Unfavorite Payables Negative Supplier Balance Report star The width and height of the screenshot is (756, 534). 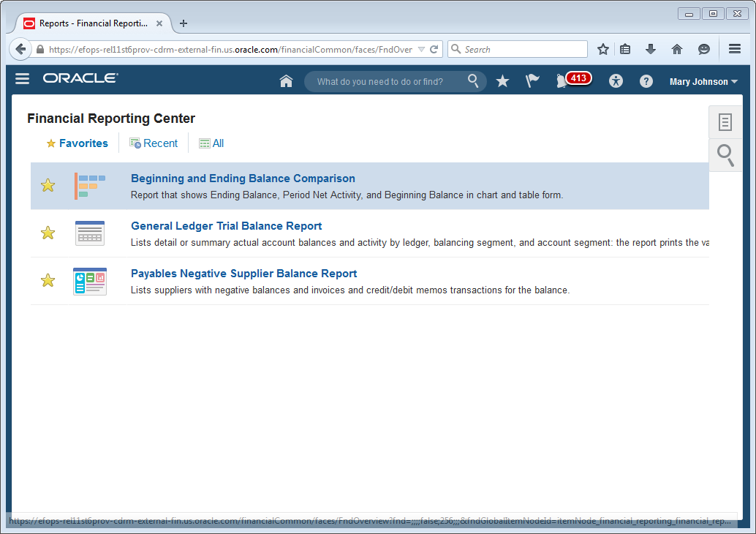[x=48, y=280]
